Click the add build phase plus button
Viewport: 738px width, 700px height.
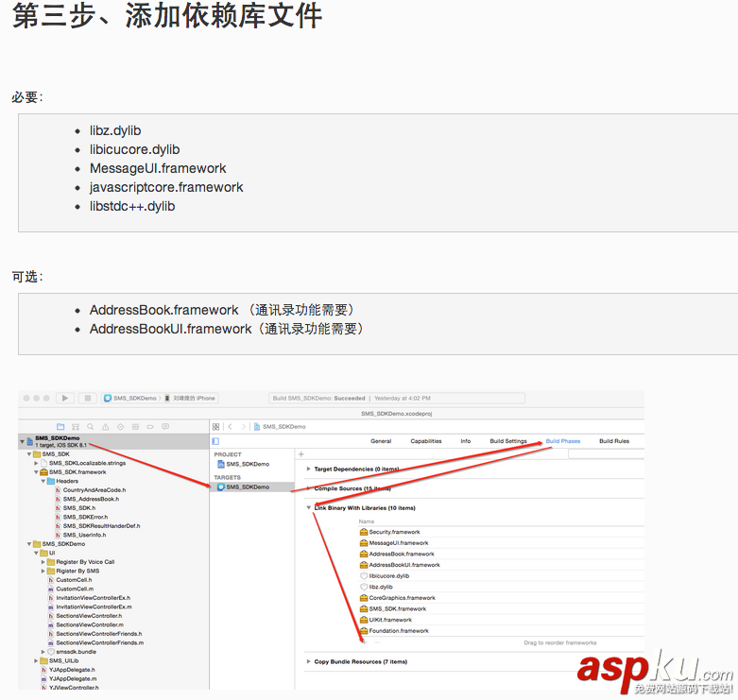[x=301, y=454]
